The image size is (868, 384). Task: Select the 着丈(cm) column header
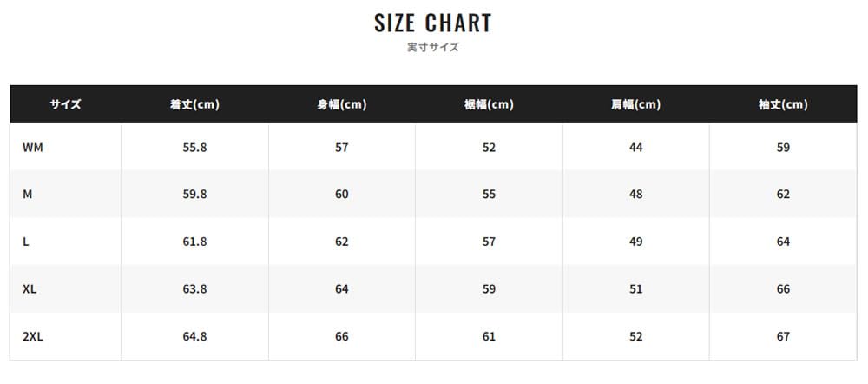tap(194, 105)
